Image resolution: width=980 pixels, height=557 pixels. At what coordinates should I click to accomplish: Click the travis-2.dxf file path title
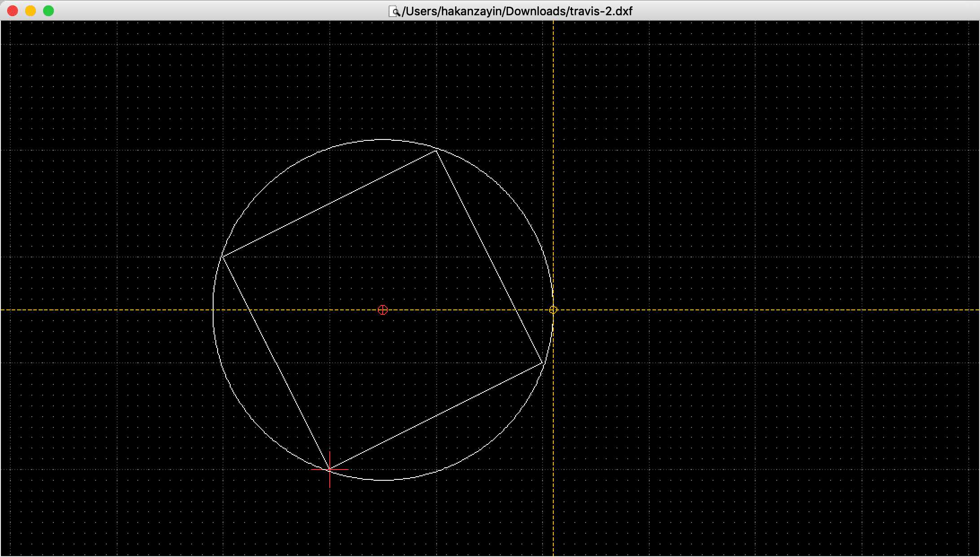(x=516, y=11)
